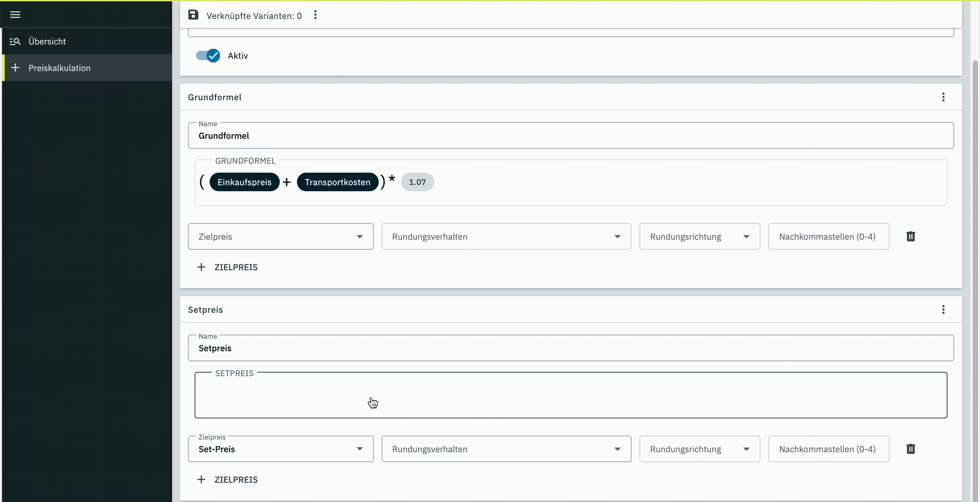Click the opening parenthesis in the Grundformel formula
The image size is (980, 502).
click(202, 182)
